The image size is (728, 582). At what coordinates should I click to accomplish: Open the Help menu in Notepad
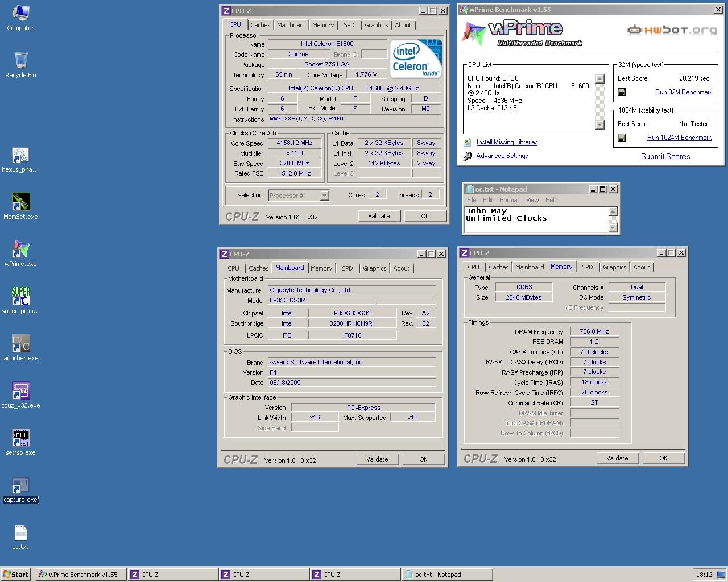click(x=552, y=201)
